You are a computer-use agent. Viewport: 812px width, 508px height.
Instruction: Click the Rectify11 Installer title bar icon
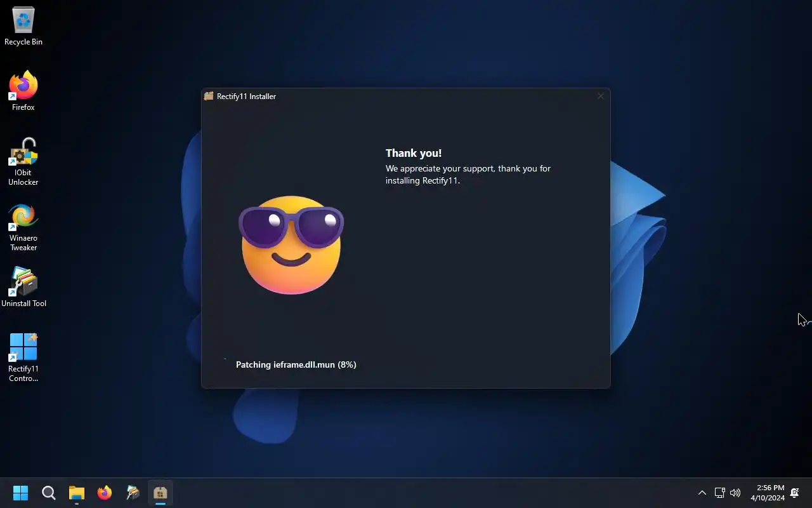coord(209,97)
